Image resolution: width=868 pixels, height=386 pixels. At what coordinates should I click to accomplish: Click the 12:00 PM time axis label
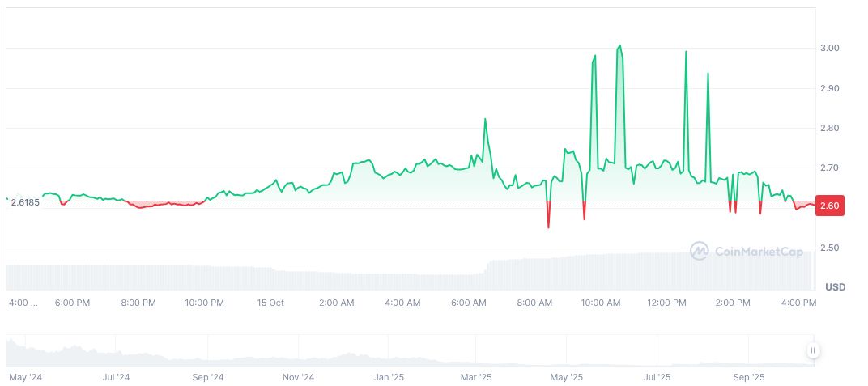pyautogui.click(x=666, y=303)
